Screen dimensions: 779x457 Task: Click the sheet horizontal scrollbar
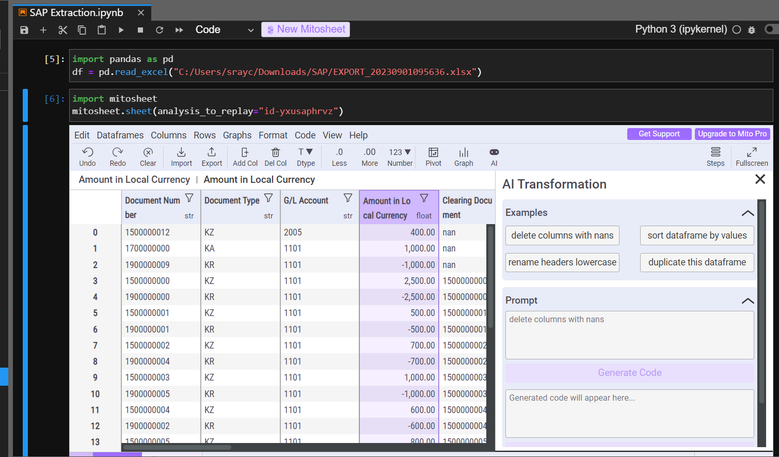pyautogui.click(x=177, y=447)
